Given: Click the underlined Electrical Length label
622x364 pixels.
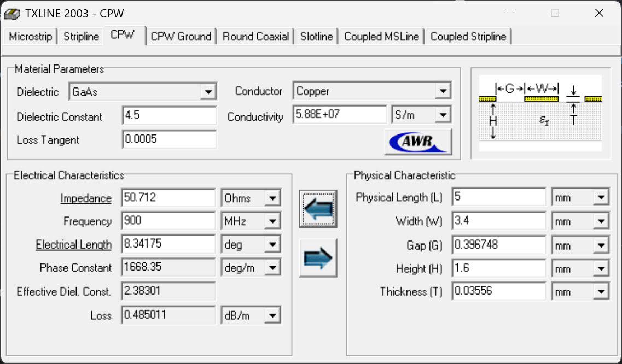Looking at the screenshot, I should click(x=73, y=245).
